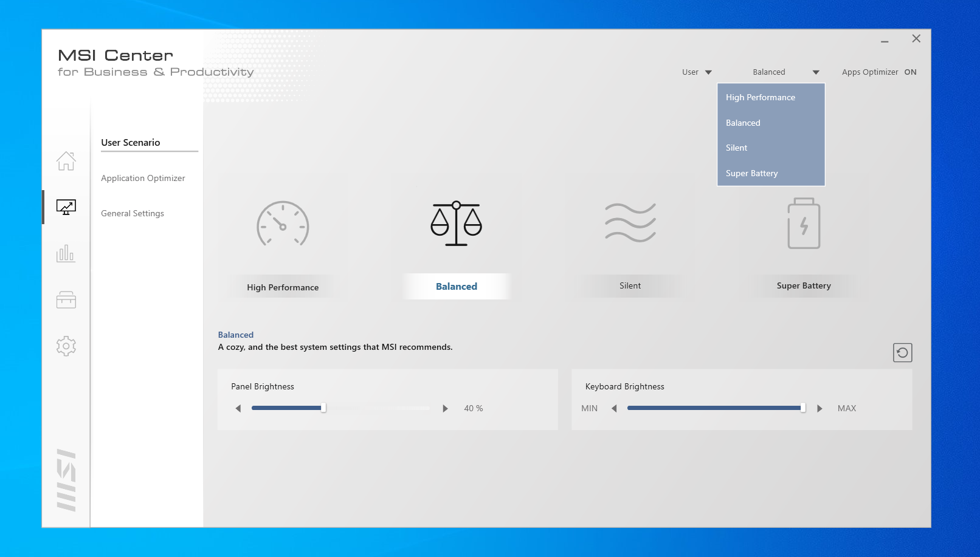The height and width of the screenshot is (557, 980).
Task: Click the 40 % brightness value
Action: click(x=474, y=408)
